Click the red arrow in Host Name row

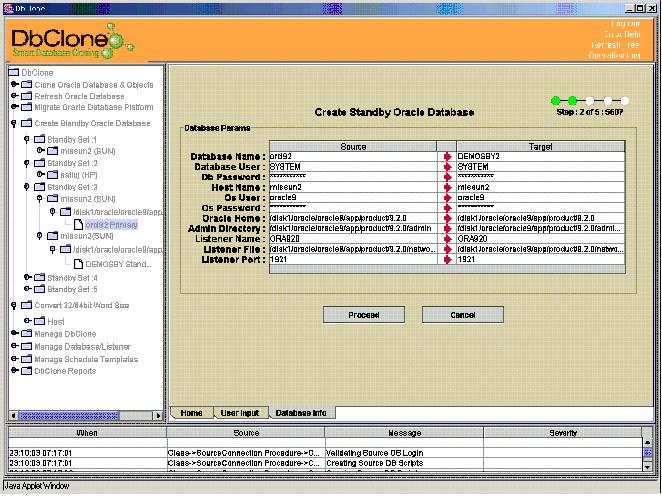448,187
